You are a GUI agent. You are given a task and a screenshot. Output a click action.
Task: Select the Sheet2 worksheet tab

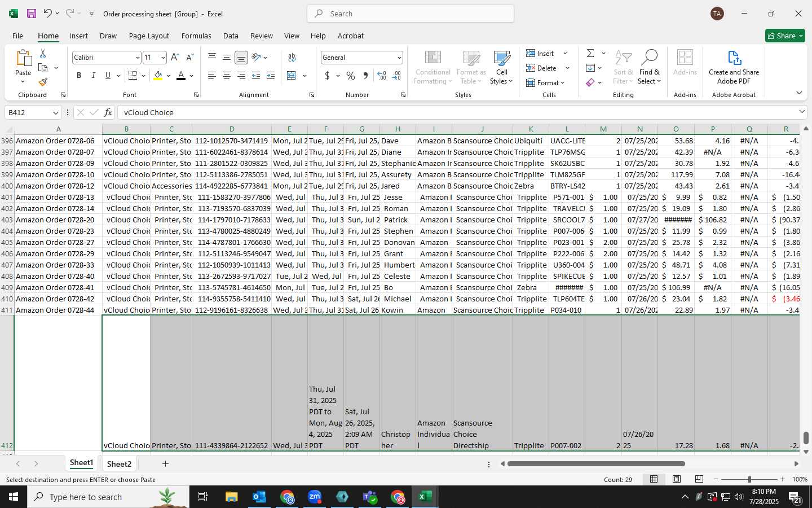coord(119,464)
